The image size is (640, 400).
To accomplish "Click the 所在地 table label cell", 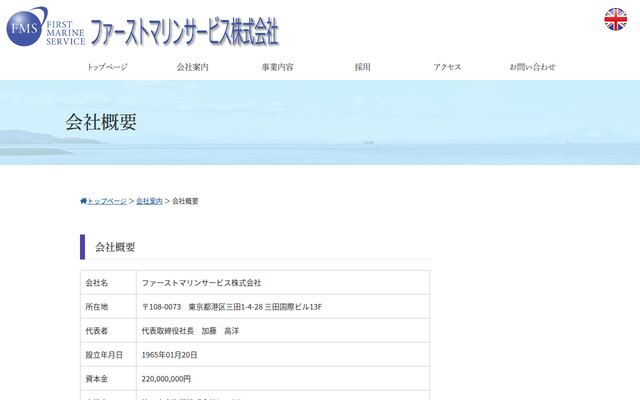I will click(108, 307).
